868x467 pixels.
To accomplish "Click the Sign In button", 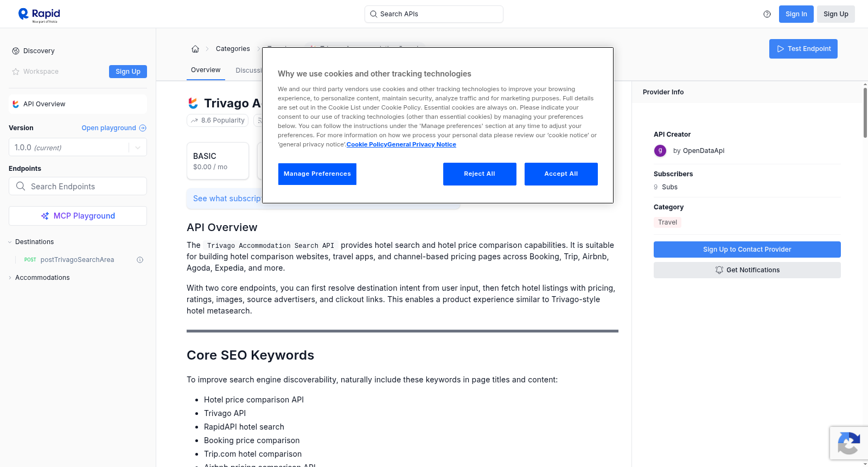I will coord(796,14).
